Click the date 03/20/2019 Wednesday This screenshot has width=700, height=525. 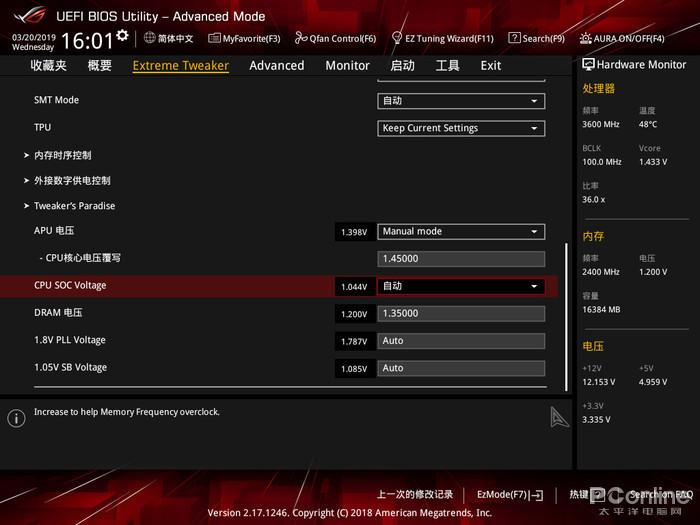[33, 42]
